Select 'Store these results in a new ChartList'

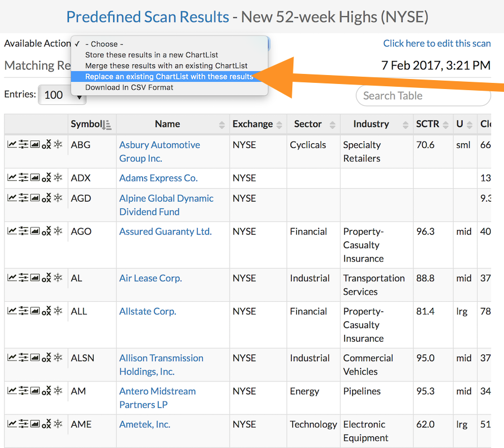coord(151,55)
